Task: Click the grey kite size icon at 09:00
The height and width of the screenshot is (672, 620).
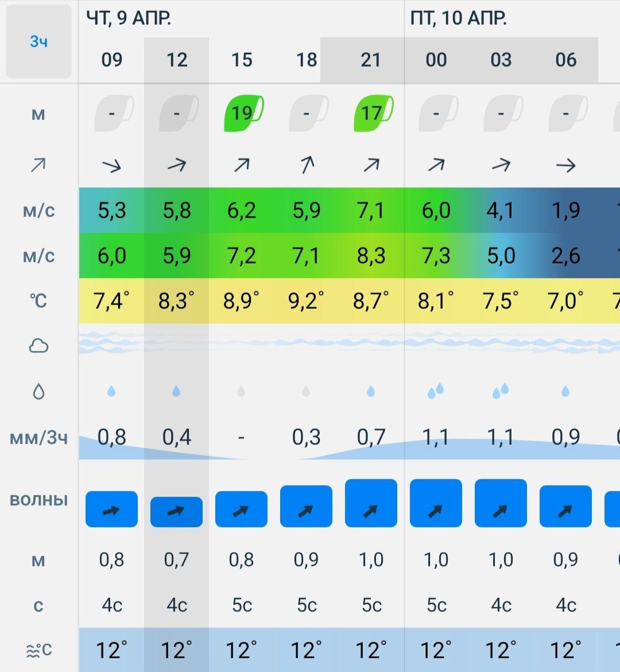Action: tap(113, 114)
